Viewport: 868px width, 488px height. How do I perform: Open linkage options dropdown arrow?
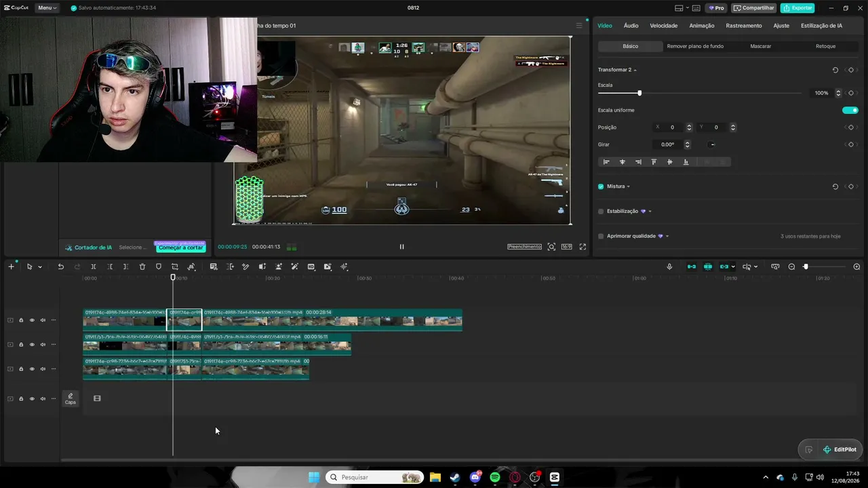pyautogui.click(x=733, y=267)
